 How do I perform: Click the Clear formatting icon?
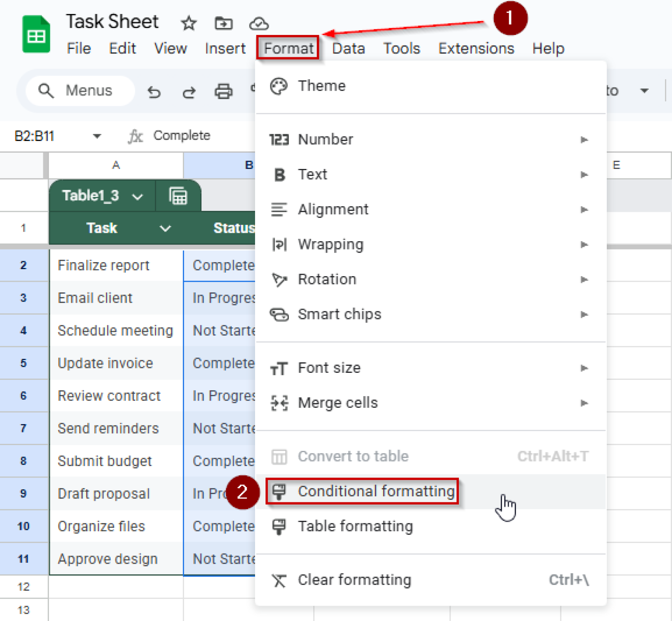coord(278,580)
